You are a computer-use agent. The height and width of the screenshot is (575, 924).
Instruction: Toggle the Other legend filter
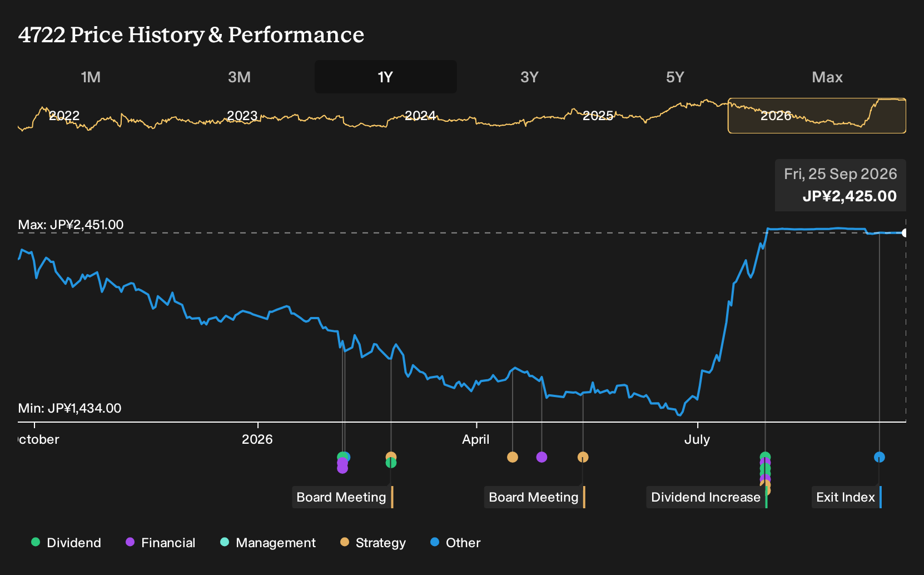455,543
